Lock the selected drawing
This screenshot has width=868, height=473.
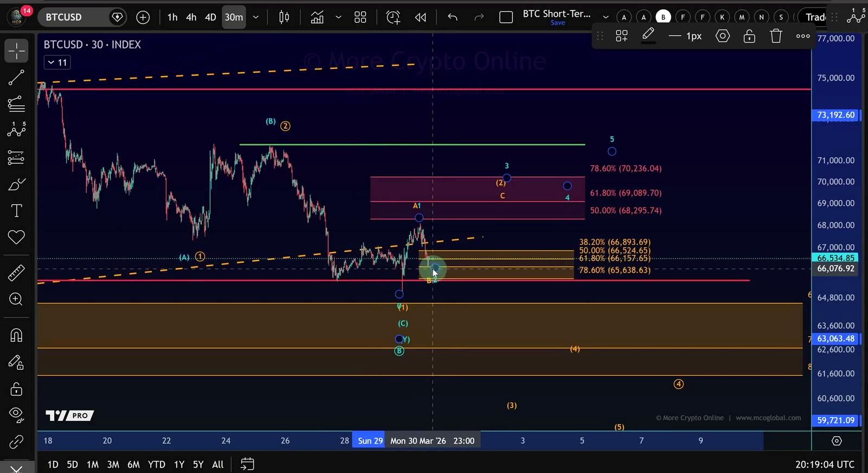click(749, 36)
